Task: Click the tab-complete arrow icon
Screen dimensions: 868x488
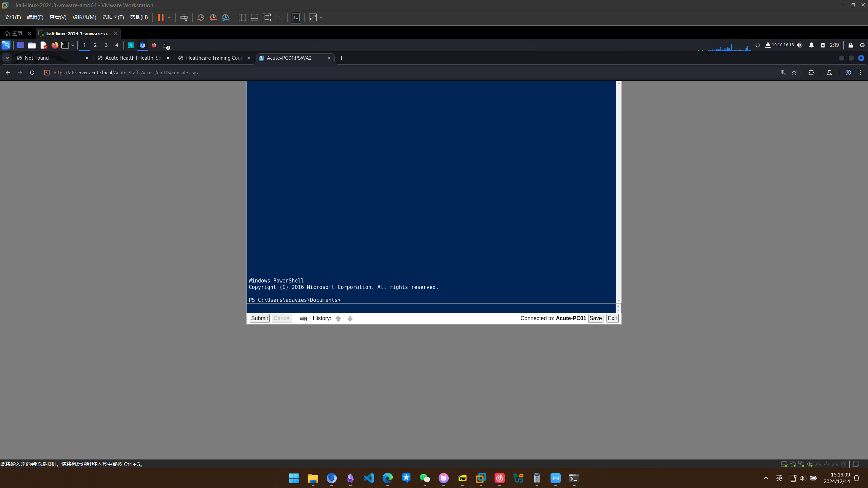Action: tap(303, 318)
